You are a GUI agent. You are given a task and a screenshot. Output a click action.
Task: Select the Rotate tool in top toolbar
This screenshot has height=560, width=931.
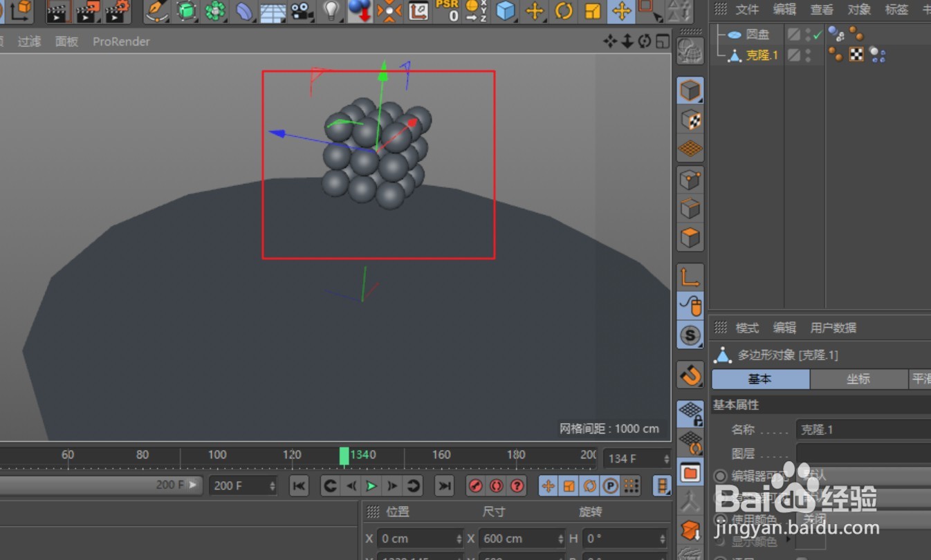[x=564, y=11]
